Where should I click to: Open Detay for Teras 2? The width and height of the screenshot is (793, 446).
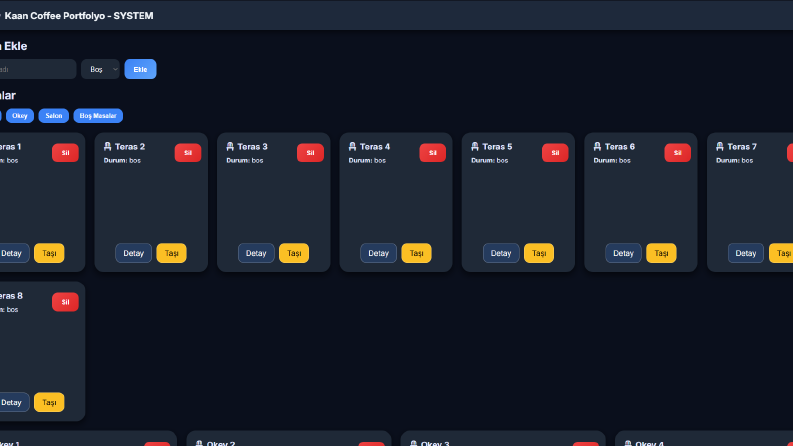pos(134,253)
